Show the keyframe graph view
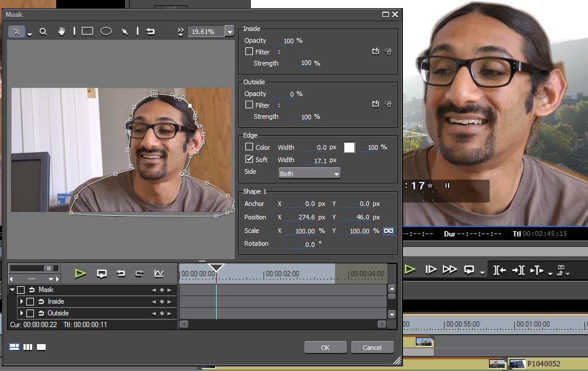This screenshot has width=588, height=371. pos(159,273)
